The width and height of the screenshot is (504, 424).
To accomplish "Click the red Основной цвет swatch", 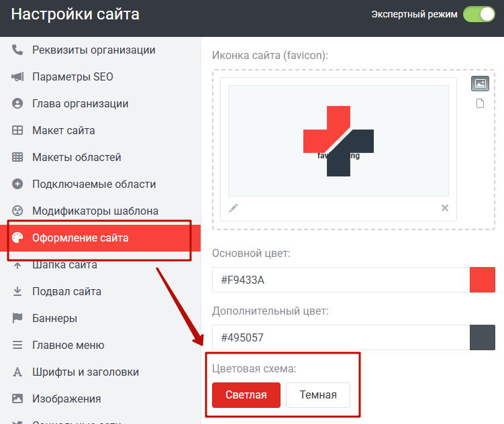I will click(483, 280).
